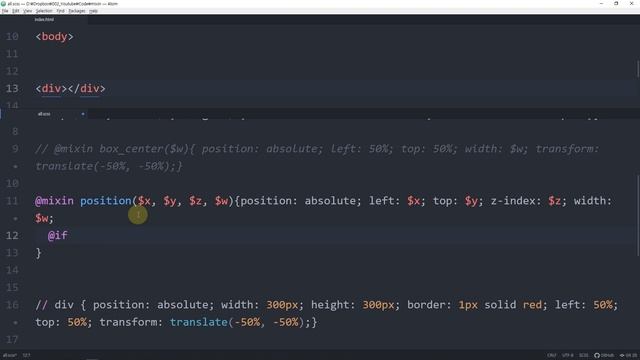Select the all.scss tab in lower pane
Screen dimensions: 640x360
pyautogui.click(x=44, y=114)
